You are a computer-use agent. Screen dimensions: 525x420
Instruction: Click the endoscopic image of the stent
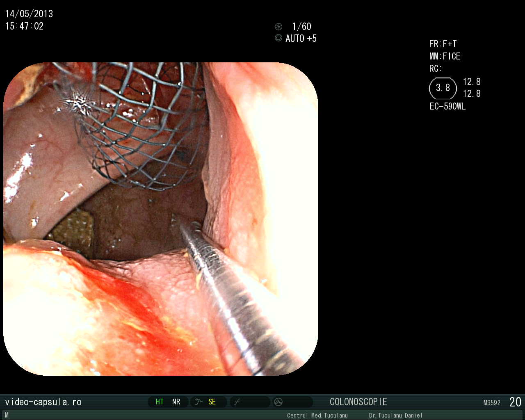pyautogui.click(x=161, y=219)
